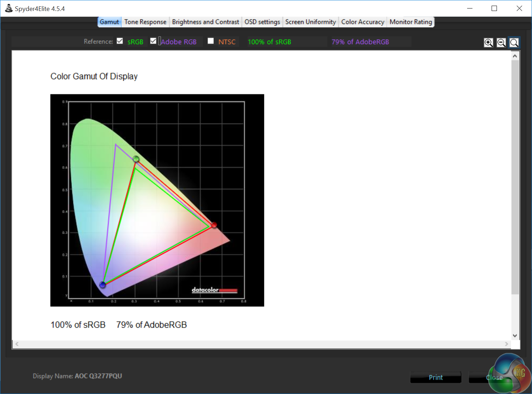Click the vertical scrollbar thumb
The height and width of the screenshot is (394, 532).
coord(515,177)
